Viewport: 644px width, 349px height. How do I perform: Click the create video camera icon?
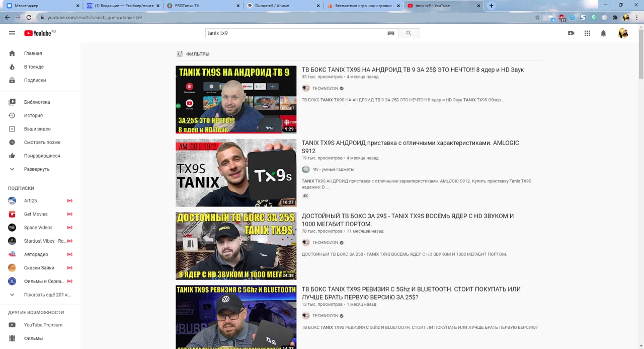pos(571,33)
